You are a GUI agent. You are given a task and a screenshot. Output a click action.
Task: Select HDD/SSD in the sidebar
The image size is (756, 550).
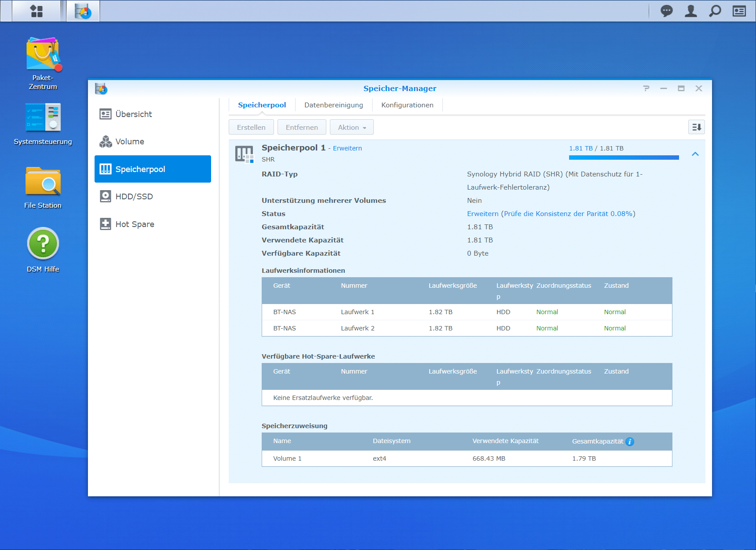tap(134, 197)
